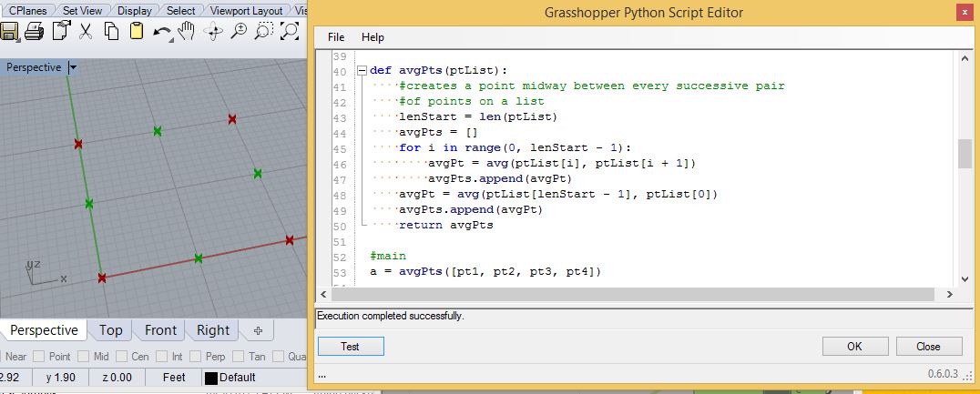The width and height of the screenshot is (980, 394).
Task: Open the Perspective viewport dropdown arrow
Action: 73,67
